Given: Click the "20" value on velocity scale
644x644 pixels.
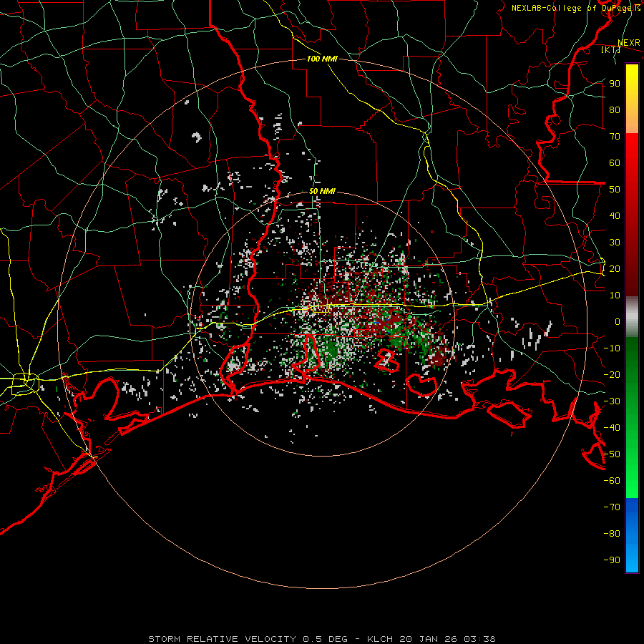Looking at the screenshot, I should click(x=615, y=268).
